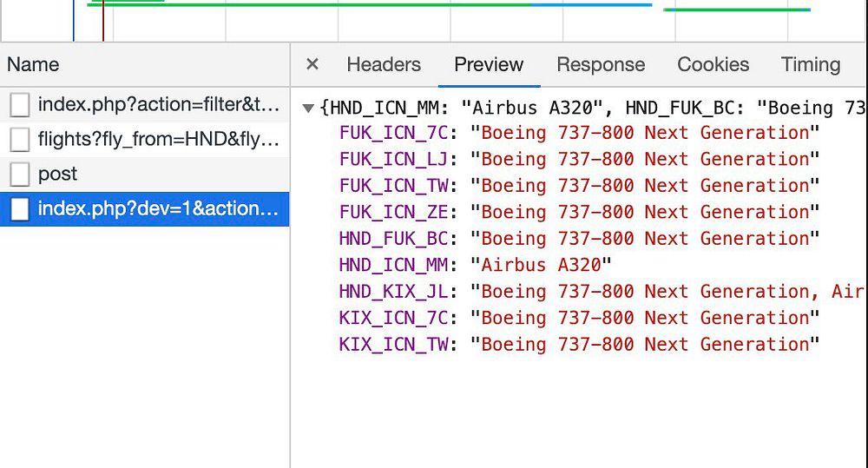Image resolution: width=868 pixels, height=468 pixels.
Task: Click the "Airbus A320" value for HND_ICN_MM row
Action: [x=540, y=266]
